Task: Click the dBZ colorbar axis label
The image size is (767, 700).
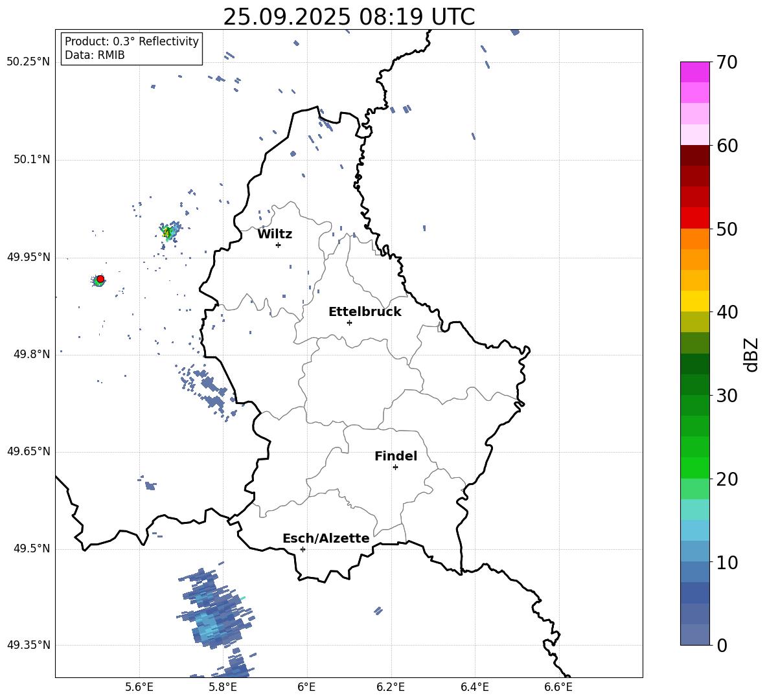Action: click(752, 354)
